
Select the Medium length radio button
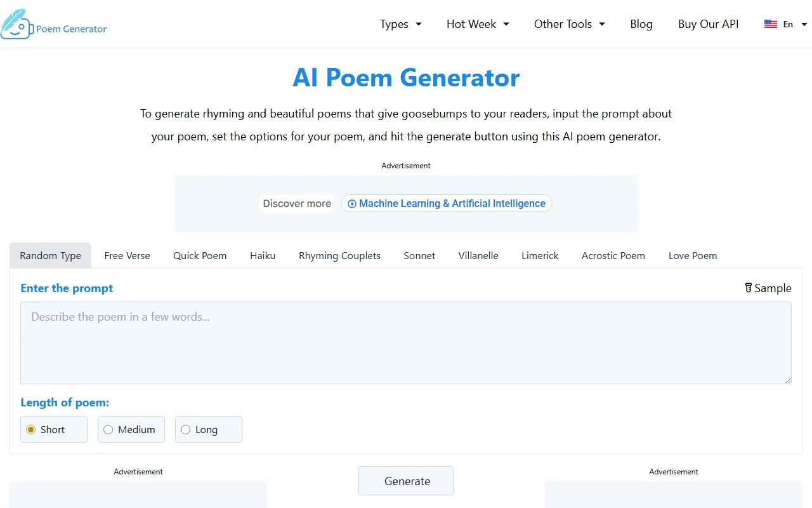[x=108, y=430]
